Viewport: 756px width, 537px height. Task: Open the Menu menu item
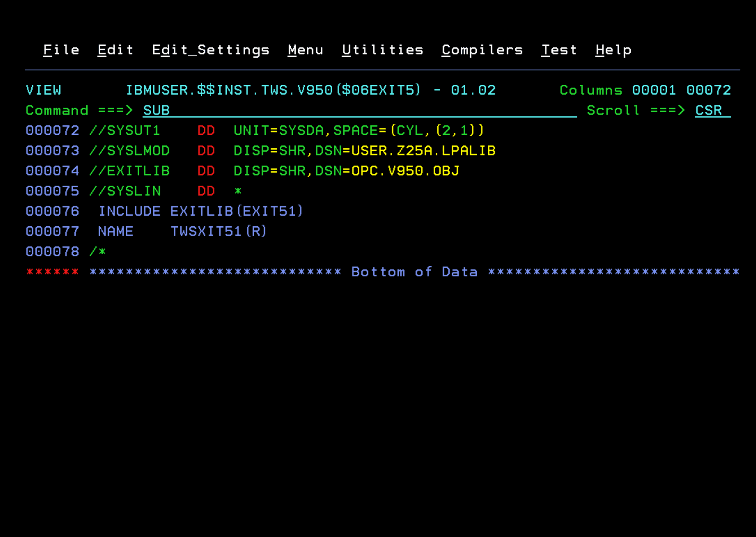(x=305, y=50)
